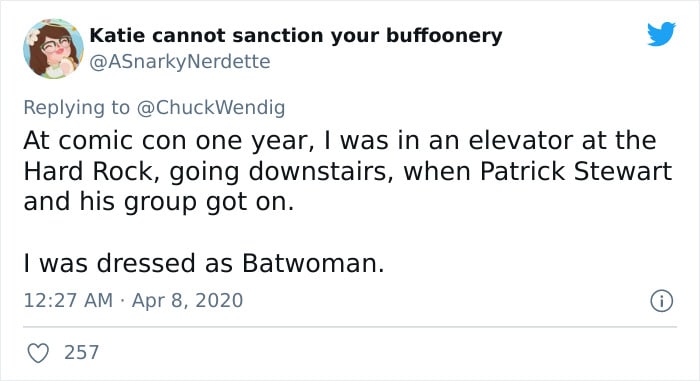This screenshot has height=381, width=700.
Task: Open Katie's cartoon profile avatar
Action: click(x=53, y=49)
